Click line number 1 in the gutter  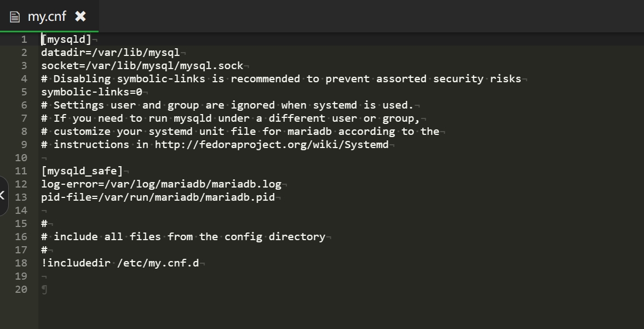(x=24, y=39)
